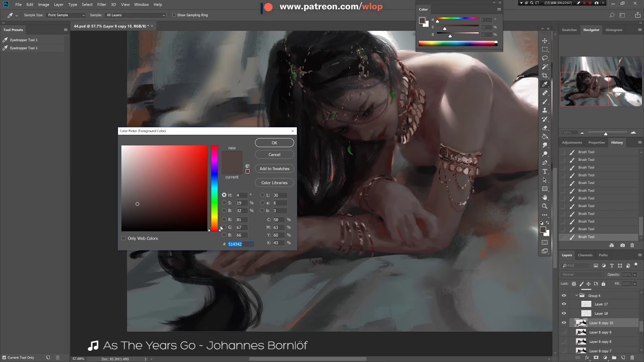
Task: Click the foreground color swatch in toolbar
Action: pos(543,230)
